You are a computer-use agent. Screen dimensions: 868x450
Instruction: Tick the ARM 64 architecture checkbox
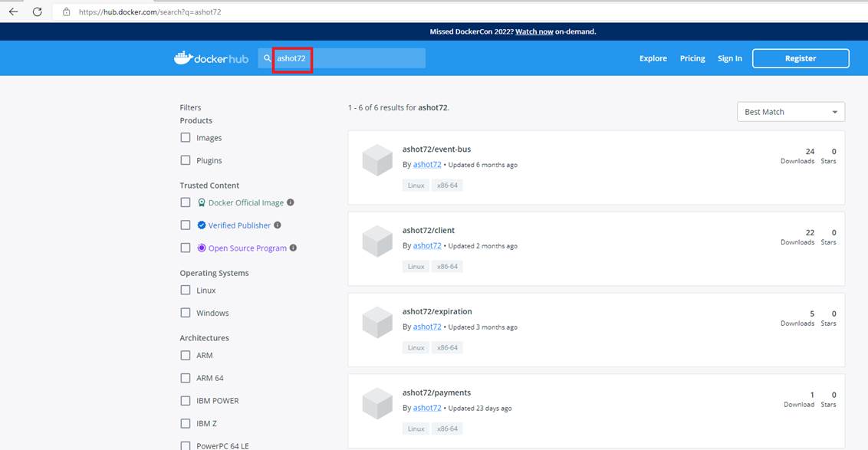(186, 378)
